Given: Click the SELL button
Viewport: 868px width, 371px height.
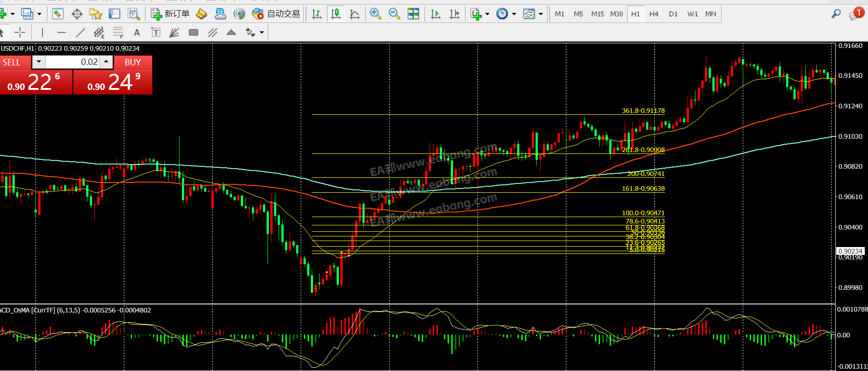Looking at the screenshot, I should click(x=15, y=62).
